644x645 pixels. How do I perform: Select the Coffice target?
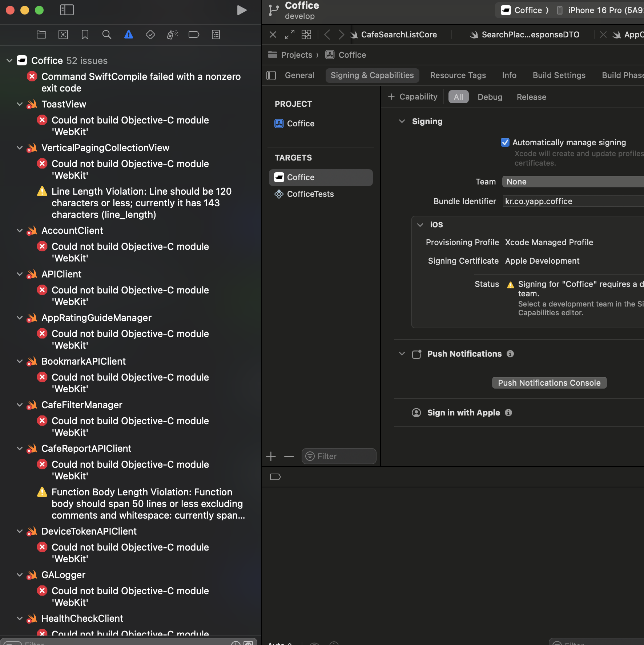click(321, 177)
